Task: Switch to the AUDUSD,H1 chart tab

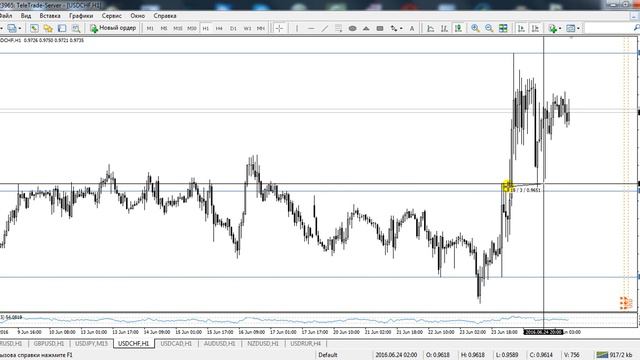Action: click(220, 344)
